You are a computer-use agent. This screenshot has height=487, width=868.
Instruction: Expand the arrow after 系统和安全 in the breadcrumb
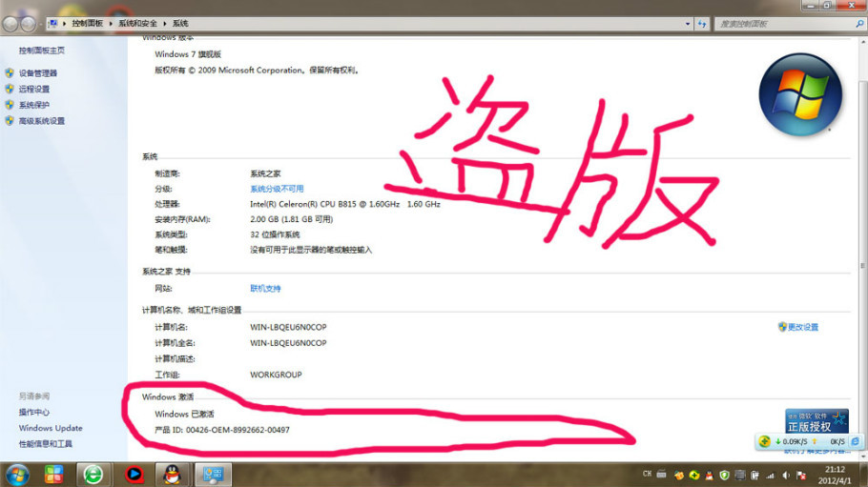coord(165,22)
